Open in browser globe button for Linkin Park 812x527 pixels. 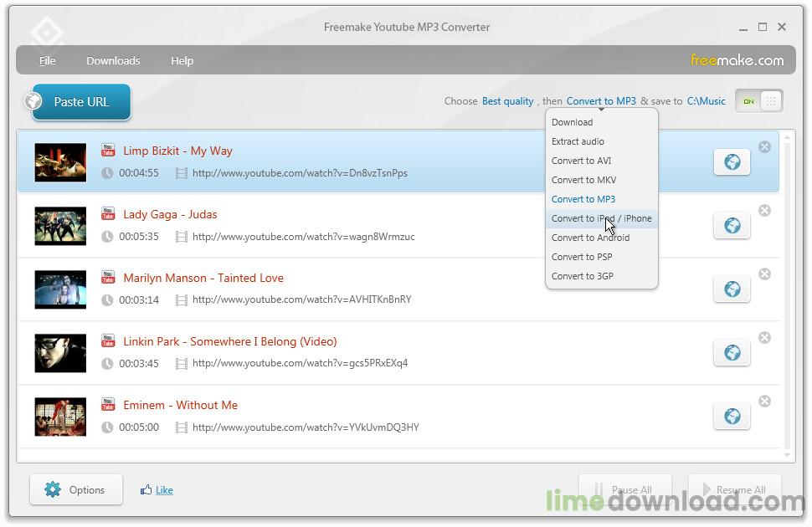point(731,353)
